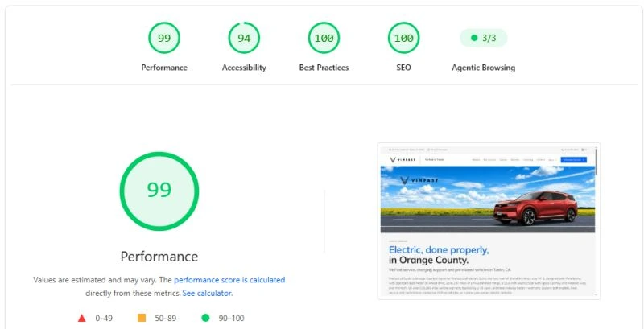
Task: Click 'in Orange County.' text in screenshot
Action: point(428,260)
